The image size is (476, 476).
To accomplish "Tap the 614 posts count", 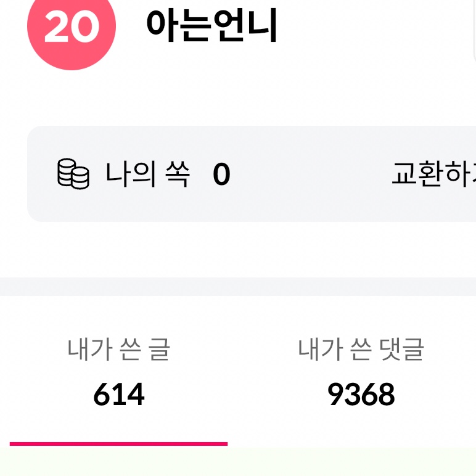I will click(118, 395).
